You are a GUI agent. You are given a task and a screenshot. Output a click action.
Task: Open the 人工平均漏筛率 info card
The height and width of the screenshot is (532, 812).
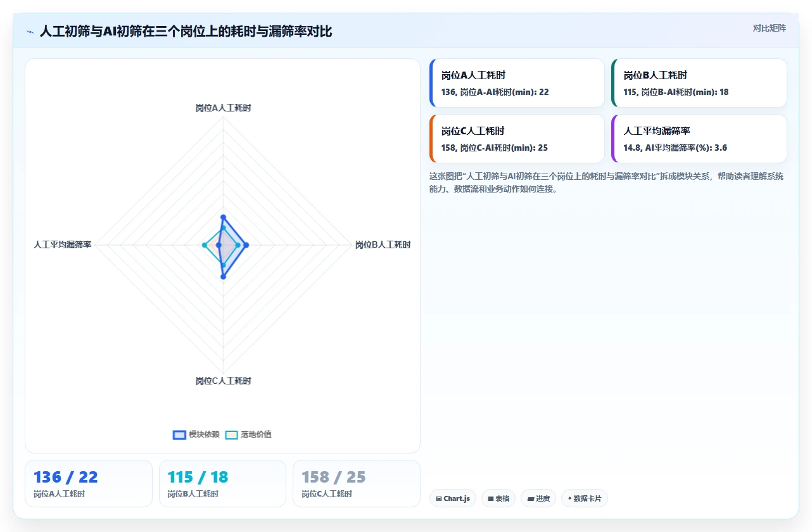(x=699, y=139)
